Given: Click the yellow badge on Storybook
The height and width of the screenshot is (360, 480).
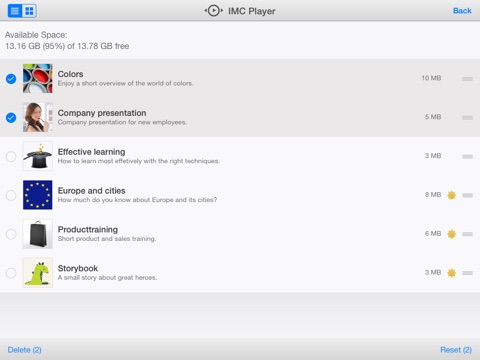Looking at the screenshot, I should [451, 273].
